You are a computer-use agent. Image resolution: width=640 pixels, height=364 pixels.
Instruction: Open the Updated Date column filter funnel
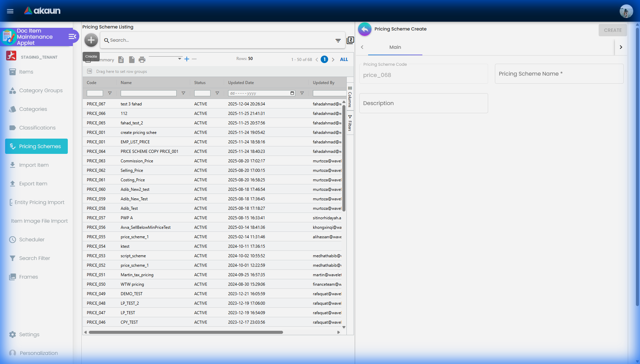[302, 93]
